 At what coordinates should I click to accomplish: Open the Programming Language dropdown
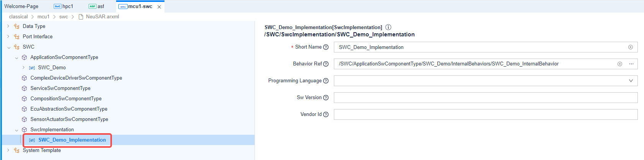[631, 81]
